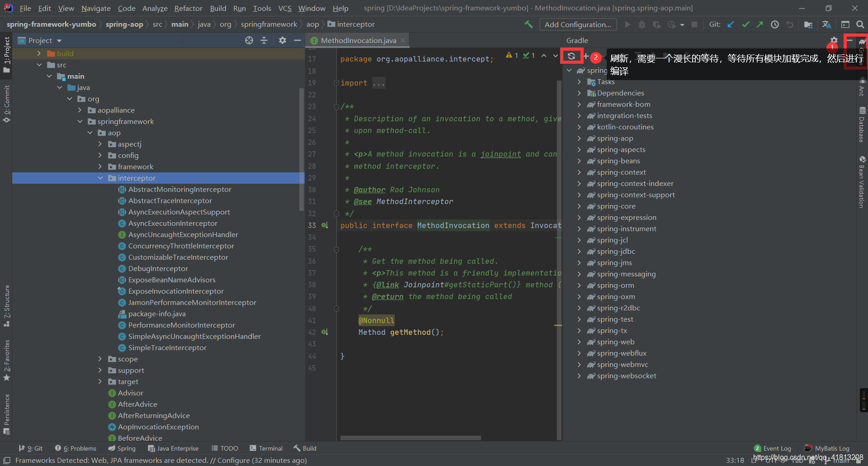Expand spring-webmvc Gradle module
This screenshot has height=466, width=868.
tap(579, 364)
